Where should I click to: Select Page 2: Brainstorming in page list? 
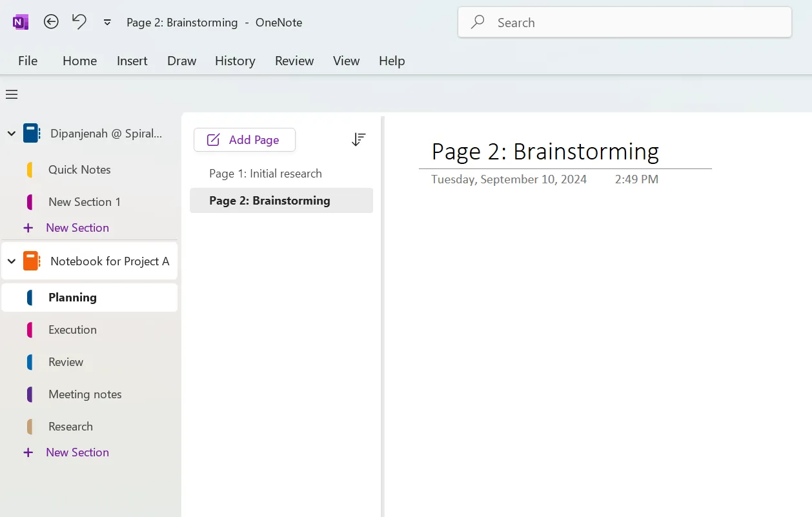tap(281, 201)
